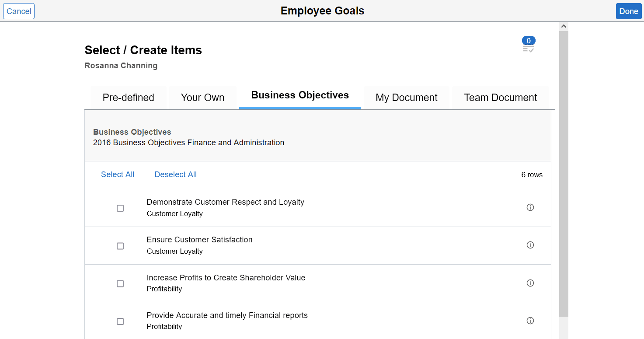This screenshot has width=644, height=339.
Task: Check the Demonstrate Customer Respect and Loyalty checkbox
Action: [x=120, y=208]
